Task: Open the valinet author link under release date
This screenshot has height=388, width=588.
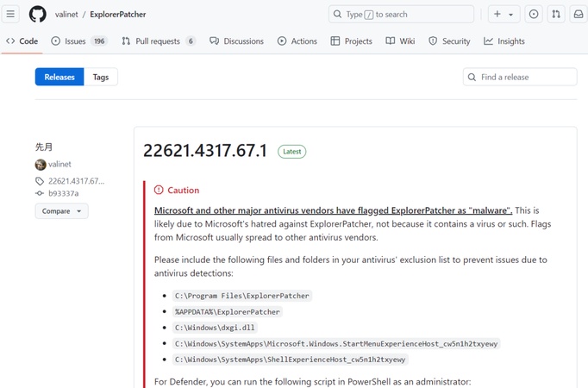Action: [59, 164]
